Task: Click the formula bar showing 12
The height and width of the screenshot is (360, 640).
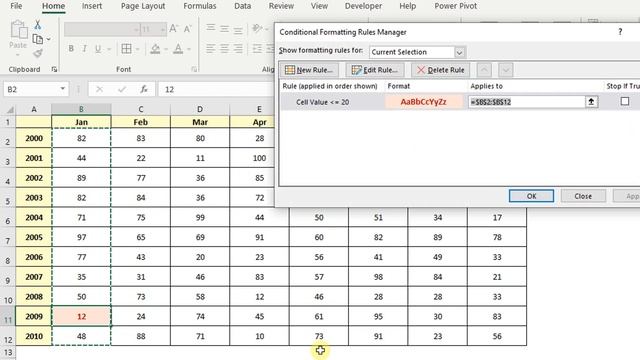Action: 216,89
